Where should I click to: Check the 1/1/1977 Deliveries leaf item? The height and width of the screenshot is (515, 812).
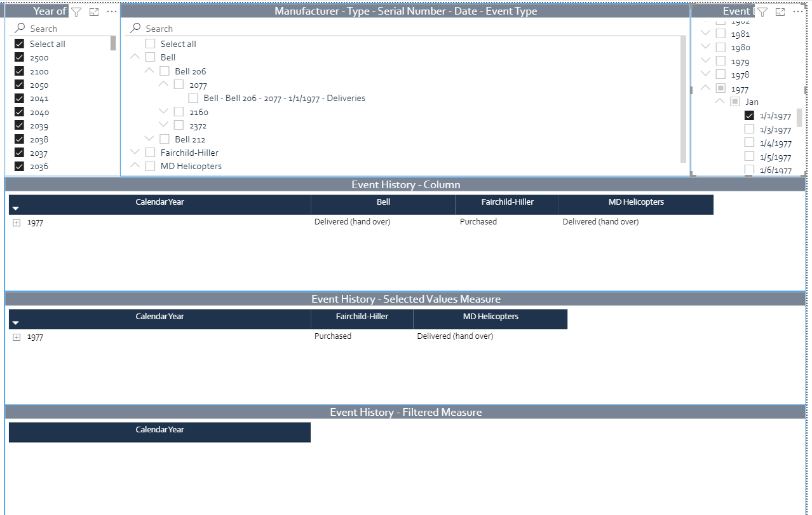(x=193, y=98)
